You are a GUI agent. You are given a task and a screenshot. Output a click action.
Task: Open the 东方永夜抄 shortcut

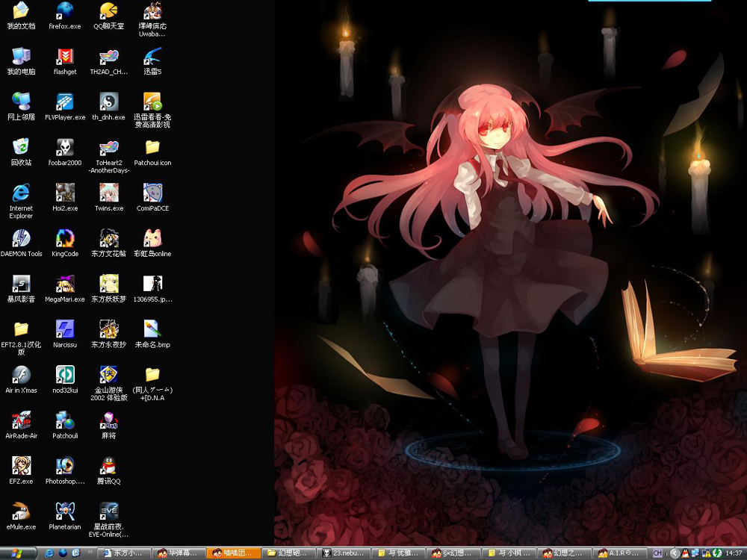click(x=108, y=335)
